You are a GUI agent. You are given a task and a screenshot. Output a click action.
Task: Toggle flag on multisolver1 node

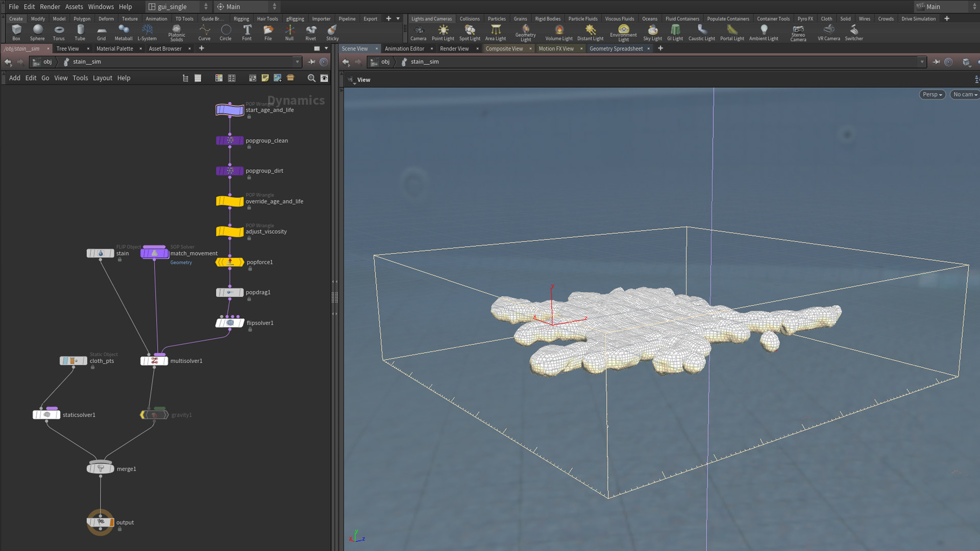(x=165, y=361)
